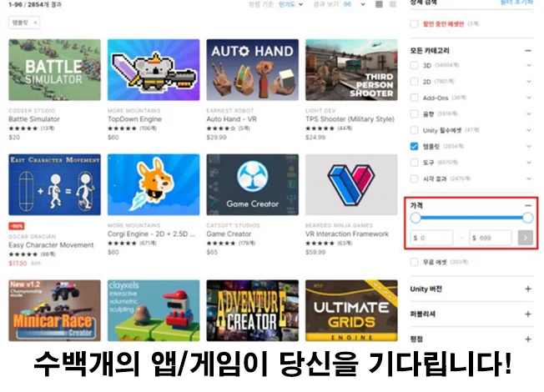Tick the Unity 필수에셋 checkbox
Image resolution: width=544 pixels, height=392 pixels.
414,130
